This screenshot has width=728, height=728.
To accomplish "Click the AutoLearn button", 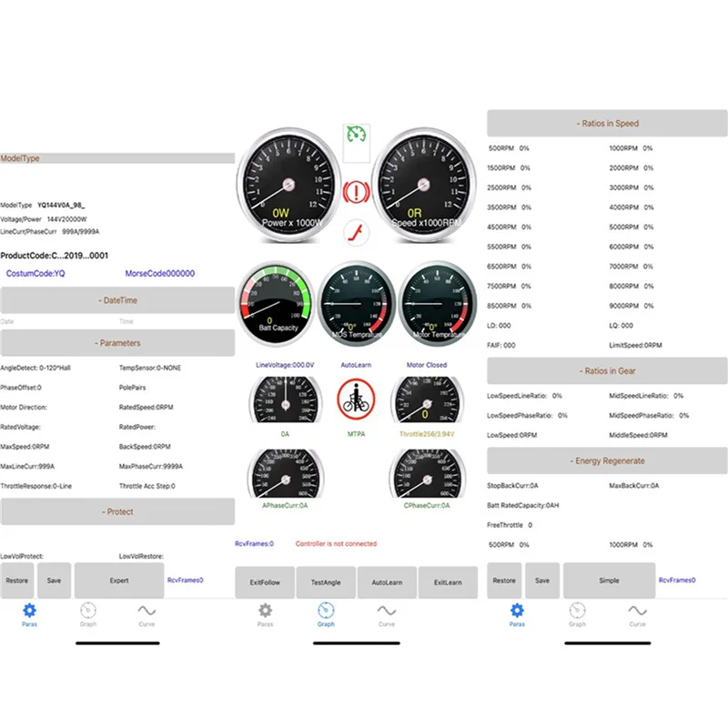I will pyautogui.click(x=387, y=581).
